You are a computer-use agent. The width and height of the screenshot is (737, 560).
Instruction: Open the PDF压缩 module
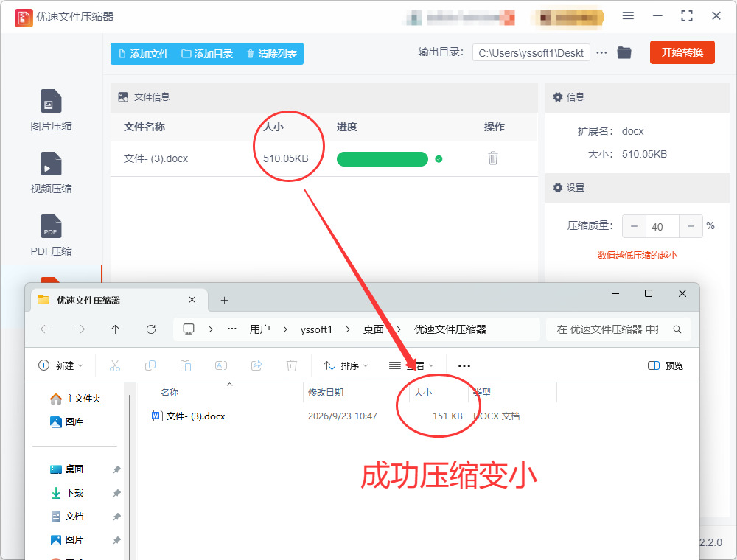(x=51, y=235)
